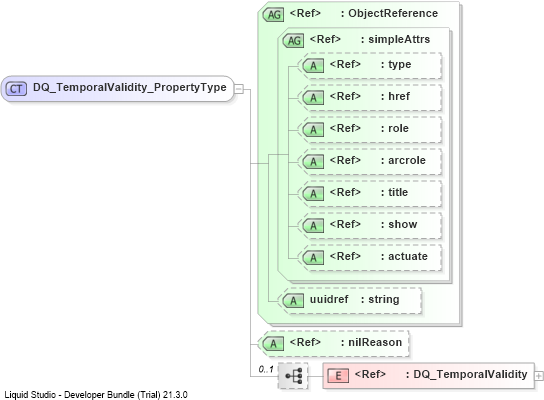This screenshot has width=544, height=400.
Task: Select the ': actuate' attribute text
Action: (x=404, y=256)
